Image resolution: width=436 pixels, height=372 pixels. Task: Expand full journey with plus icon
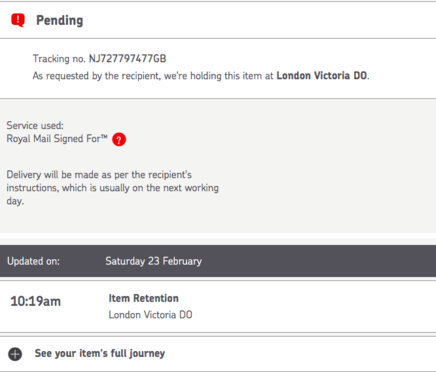click(15, 354)
